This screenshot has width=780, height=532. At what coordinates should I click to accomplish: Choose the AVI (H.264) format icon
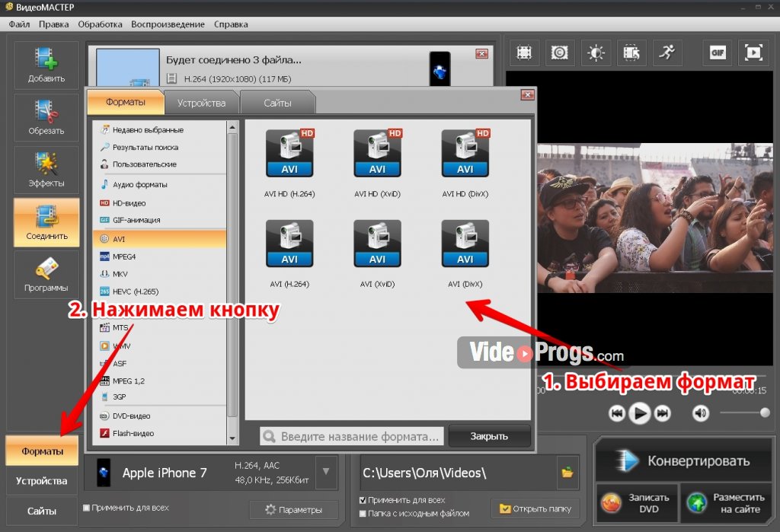[x=289, y=244]
